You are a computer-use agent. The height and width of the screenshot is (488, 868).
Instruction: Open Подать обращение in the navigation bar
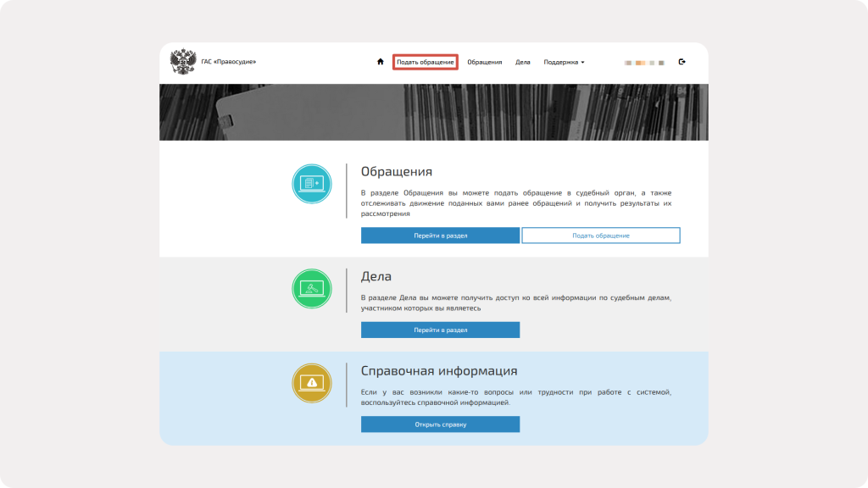(x=426, y=61)
